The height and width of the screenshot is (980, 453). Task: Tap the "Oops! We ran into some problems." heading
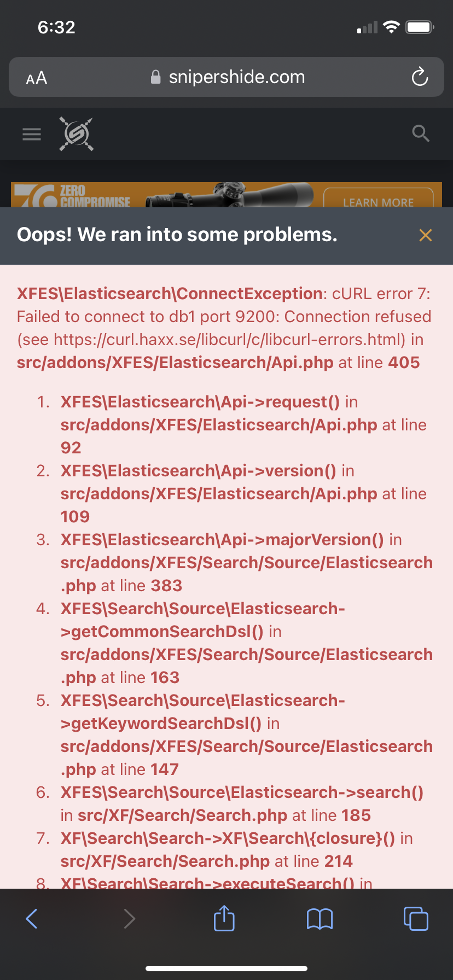click(x=177, y=235)
